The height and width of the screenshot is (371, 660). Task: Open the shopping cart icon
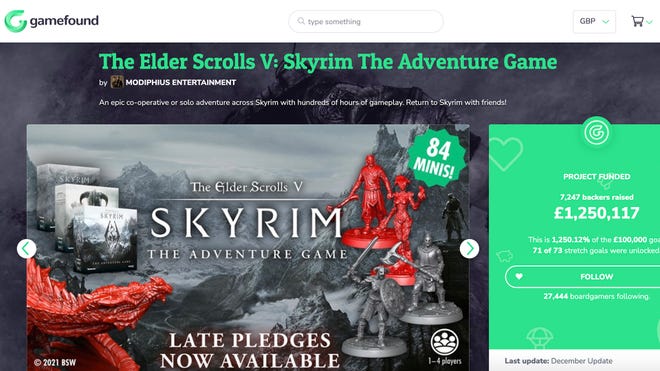[637, 21]
